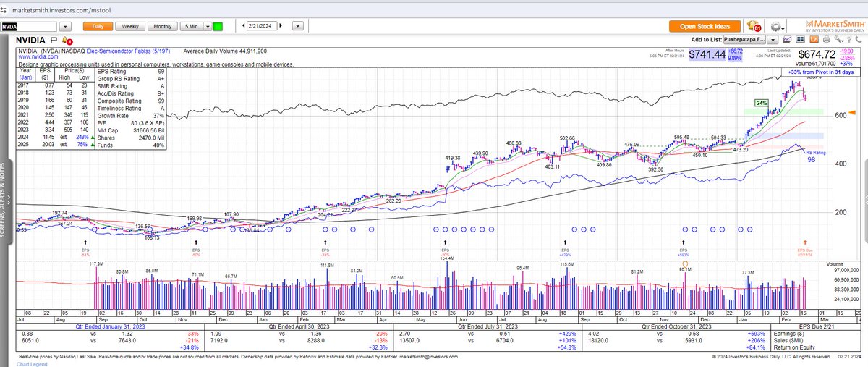Open the settings gear menu
Screen dimensions: 868x367
click(x=776, y=26)
